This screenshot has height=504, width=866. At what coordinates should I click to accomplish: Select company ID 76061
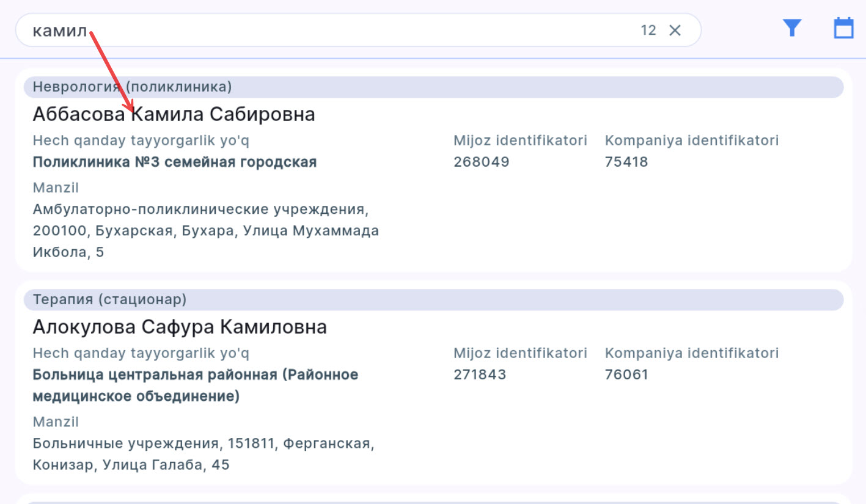tap(626, 374)
